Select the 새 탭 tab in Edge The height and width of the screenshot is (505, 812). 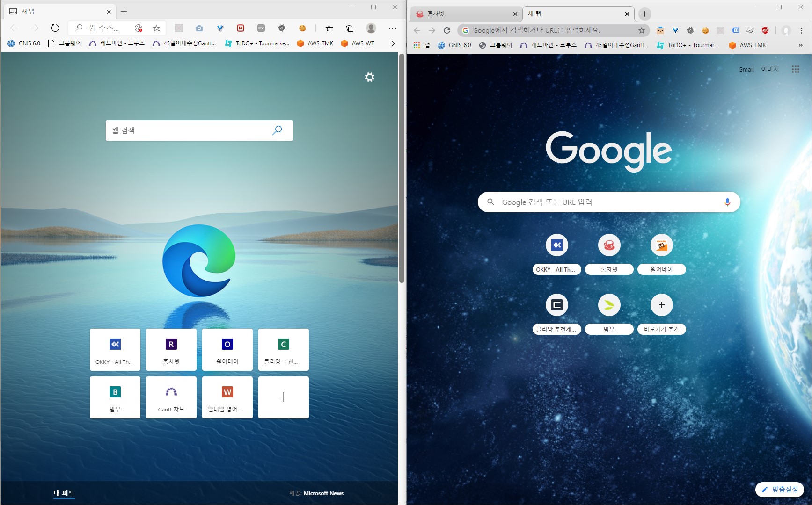click(60, 12)
